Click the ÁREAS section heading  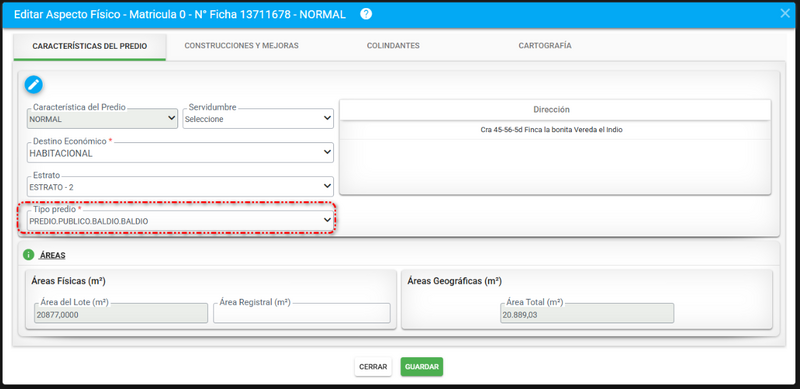(52, 255)
